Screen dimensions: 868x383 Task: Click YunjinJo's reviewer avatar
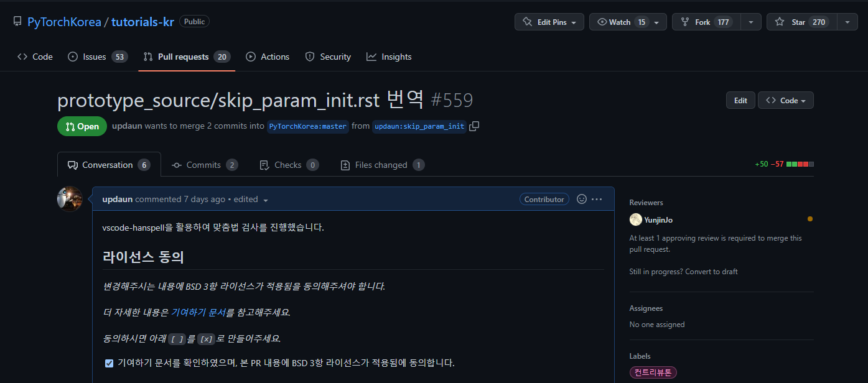[x=635, y=219]
